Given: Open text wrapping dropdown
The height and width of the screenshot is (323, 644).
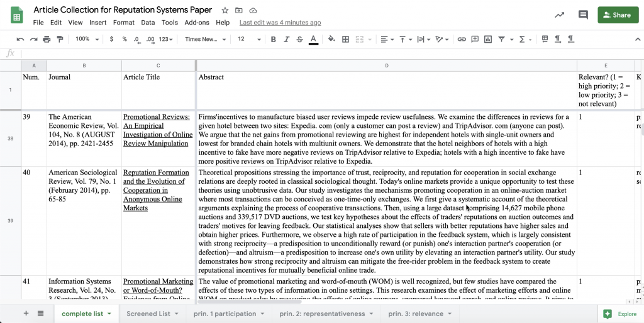Looking at the screenshot, I should (423, 39).
